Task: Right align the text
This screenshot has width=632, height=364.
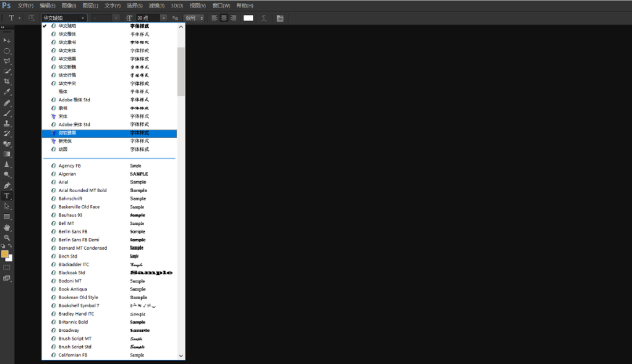Action: 233,18
